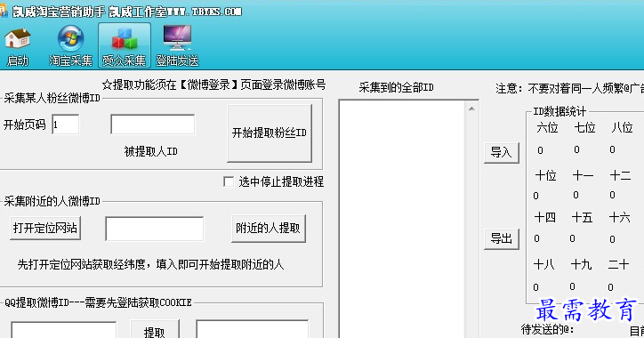Click the 十九 count label

point(581,264)
